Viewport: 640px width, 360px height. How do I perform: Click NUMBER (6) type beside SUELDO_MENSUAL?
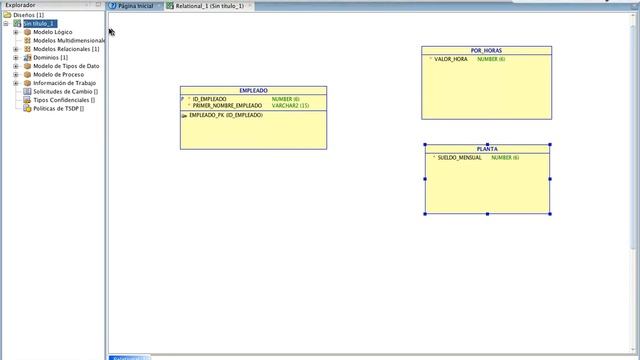pos(505,158)
